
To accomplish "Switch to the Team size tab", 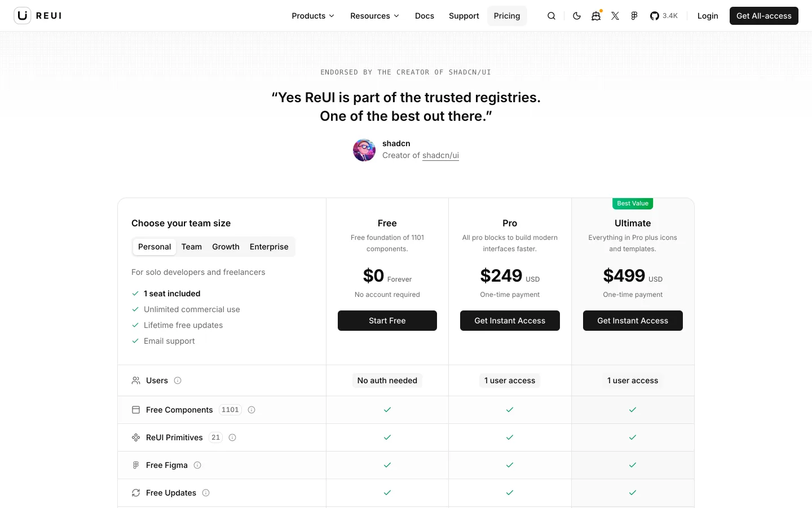I will [192, 247].
